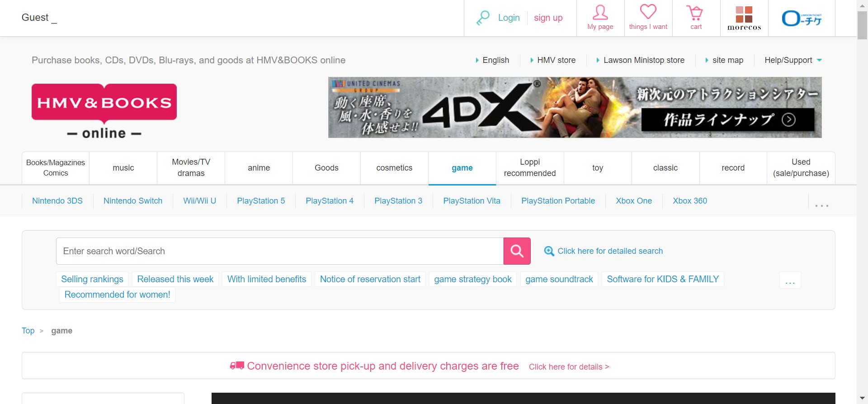The width and height of the screenshot is (868, 404).
Task: Click here for detailed search link
Action: pos(610,251)
